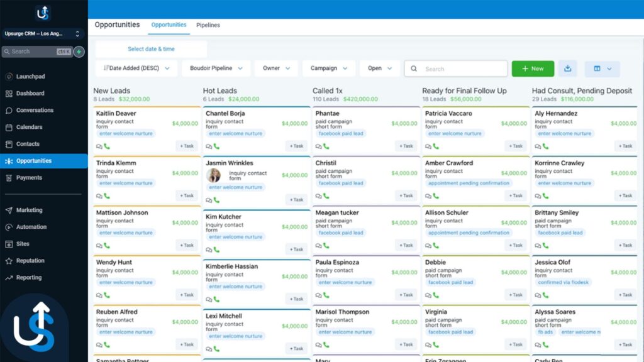Open Launchpad from the sidebar
Screen dimensions: 644x362
(x=30, y=76)
